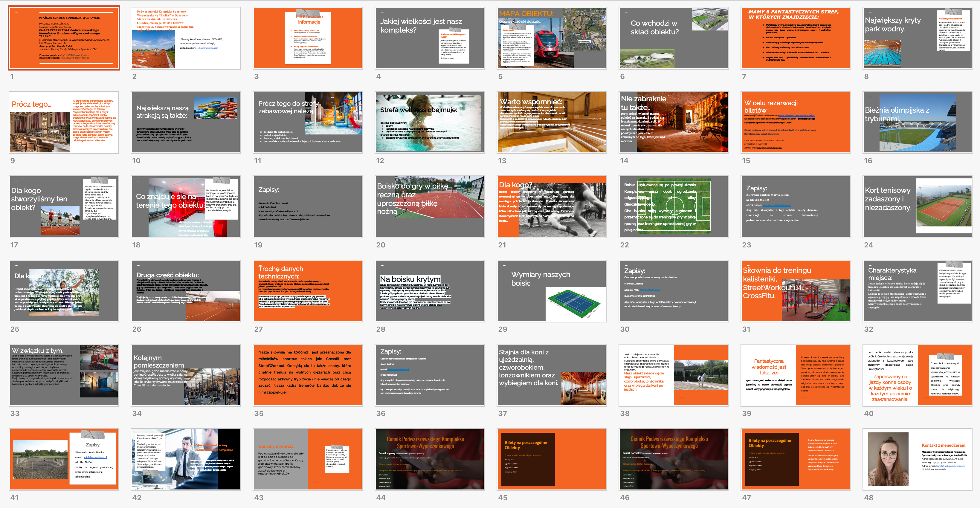Select 'Trochę danych technicznych' slide 27
Image resolution: width=980 pixels, height=508 pixels.
[308, 291]
